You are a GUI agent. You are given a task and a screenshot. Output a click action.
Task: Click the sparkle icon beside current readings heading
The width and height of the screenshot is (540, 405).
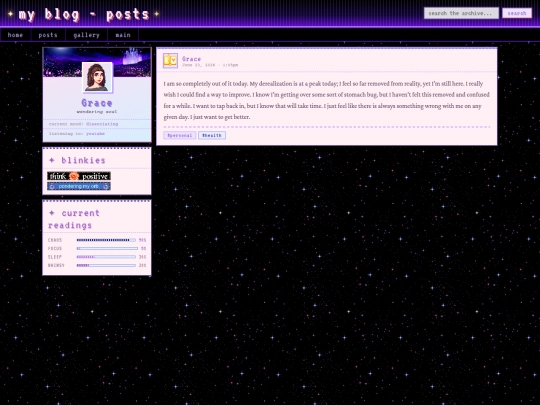pos(52,213)
